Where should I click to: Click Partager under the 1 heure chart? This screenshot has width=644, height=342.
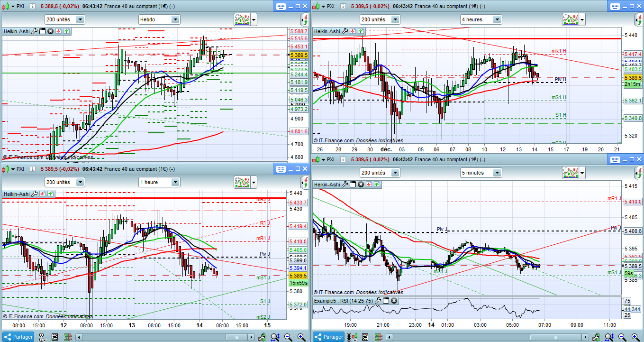click(19, 337)
